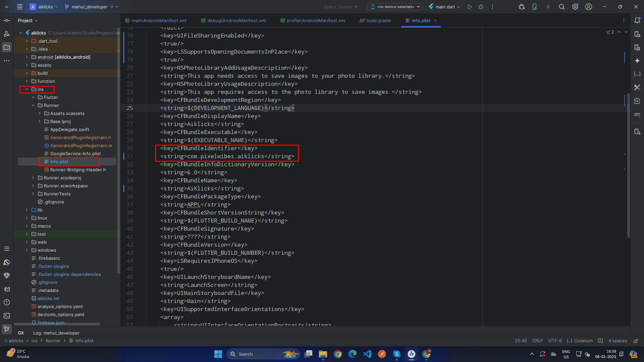Expand the android folder node

pos(27,57)
